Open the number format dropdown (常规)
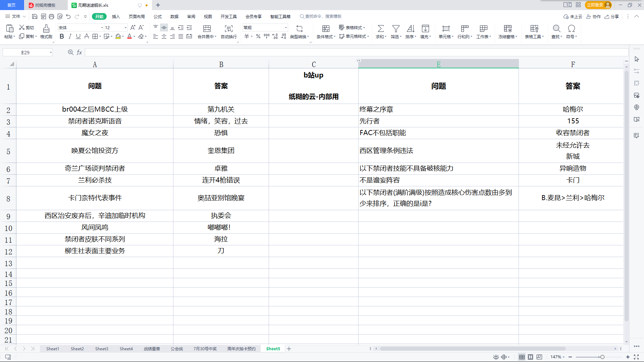Screen dimensions: 644x362 coord(286,27)
